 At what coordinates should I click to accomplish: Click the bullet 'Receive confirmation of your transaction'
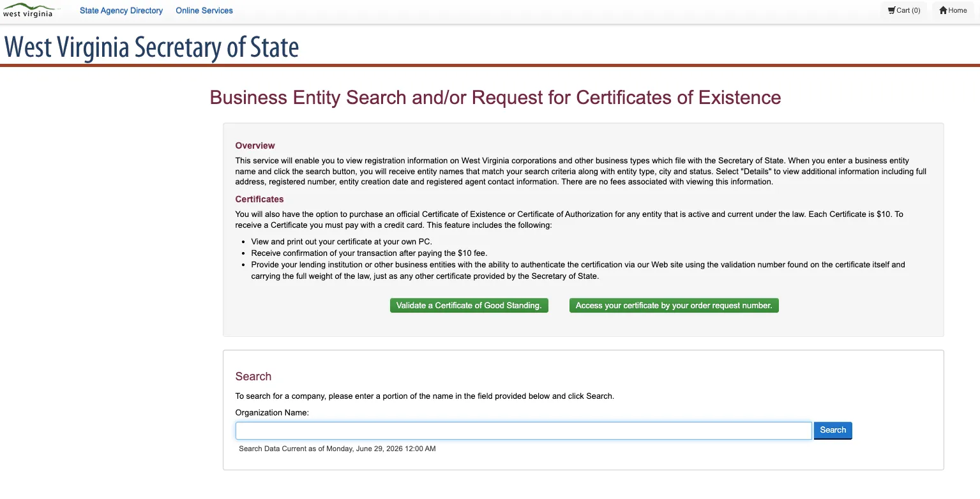(x=369, y=253)
